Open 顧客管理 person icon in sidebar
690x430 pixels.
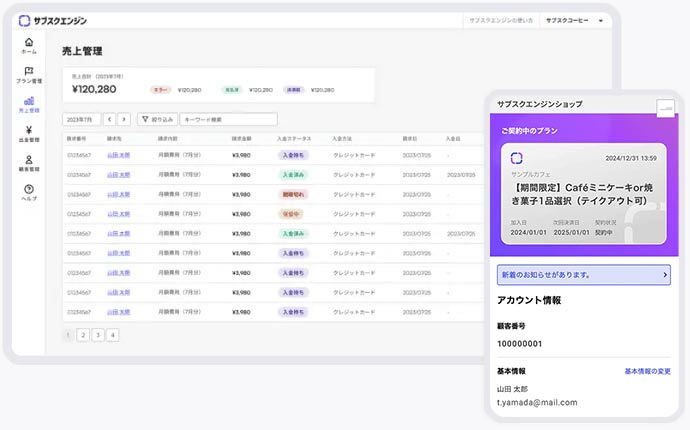coord(29,159)
